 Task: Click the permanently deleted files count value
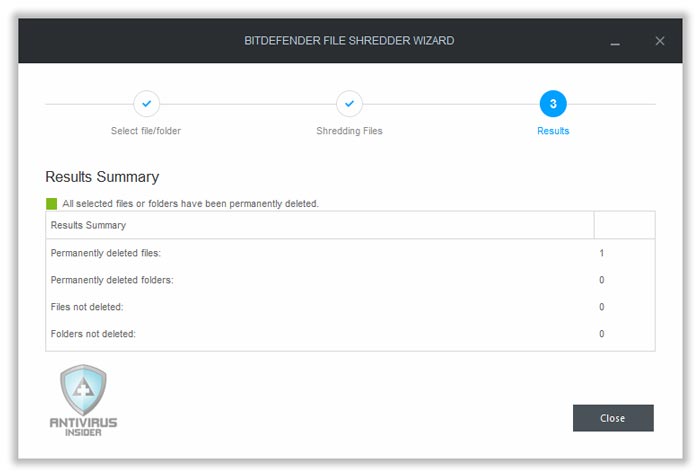(x=601, y=253)
